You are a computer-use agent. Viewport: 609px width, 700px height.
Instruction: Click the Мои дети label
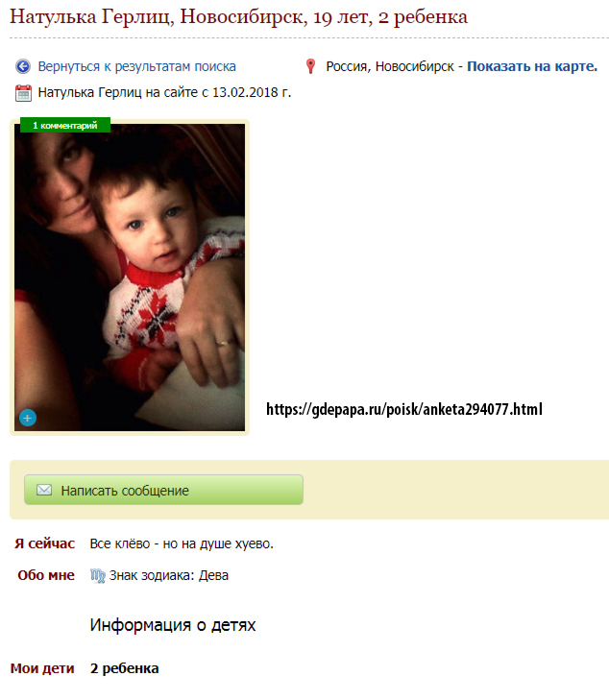coord(42,668)
